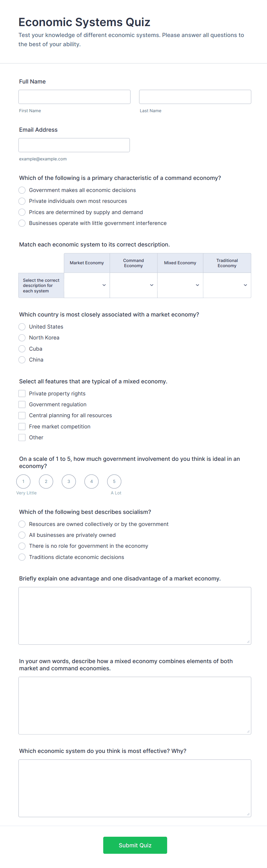Click the First Name input field
Screen dimensions: 267x868
(x=74, y=97)
